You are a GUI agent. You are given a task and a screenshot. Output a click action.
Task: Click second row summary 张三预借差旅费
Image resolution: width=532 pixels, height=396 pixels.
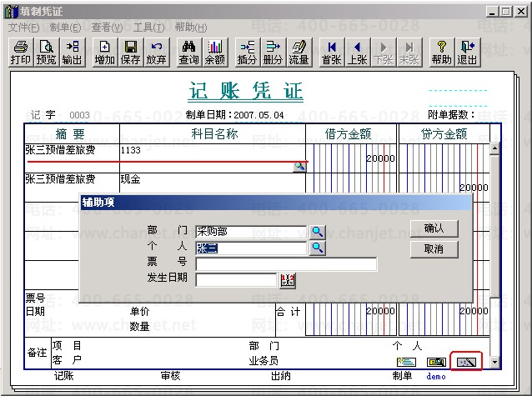click(x=60, y=179)
